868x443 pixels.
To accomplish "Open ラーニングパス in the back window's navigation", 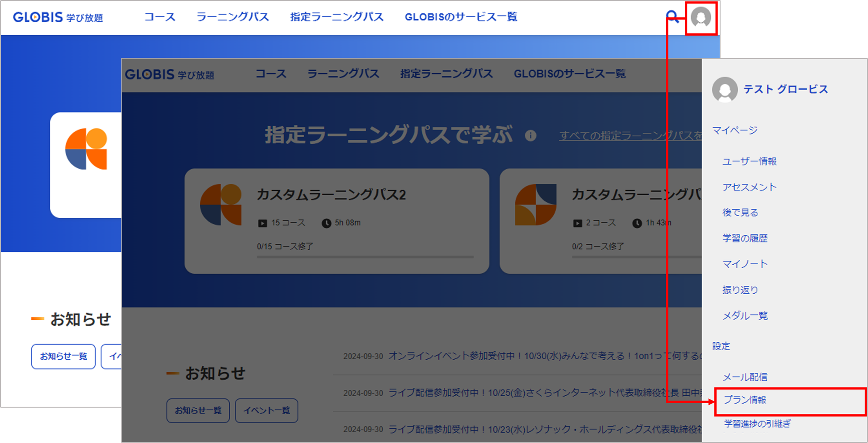I will (x=233, y=17).
